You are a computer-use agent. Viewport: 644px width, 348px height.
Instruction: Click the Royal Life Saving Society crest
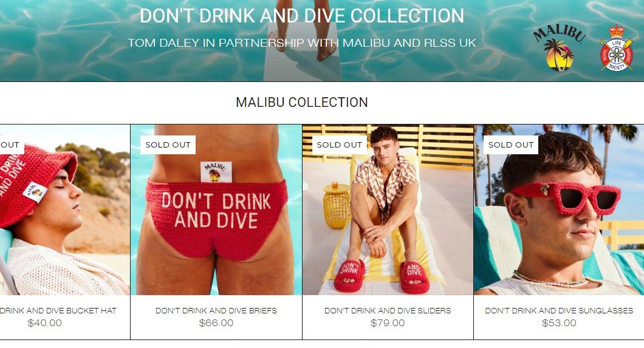coord(617,47)
